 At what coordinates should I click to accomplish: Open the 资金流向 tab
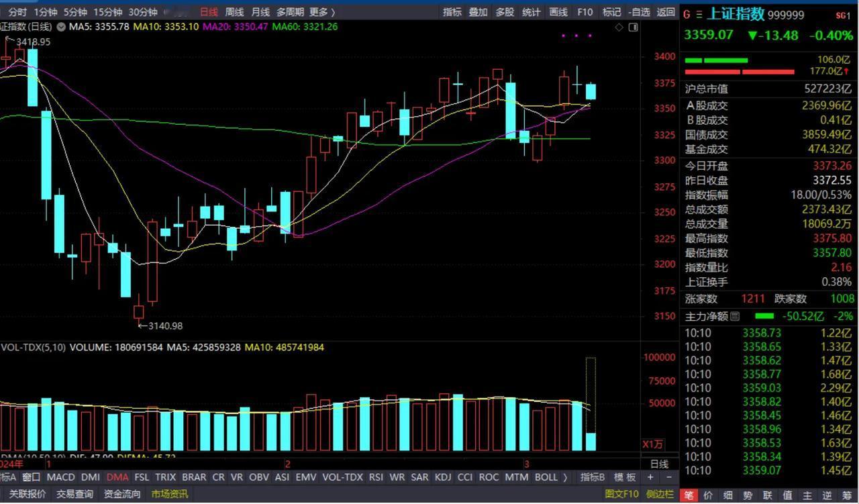click(122, 495)
